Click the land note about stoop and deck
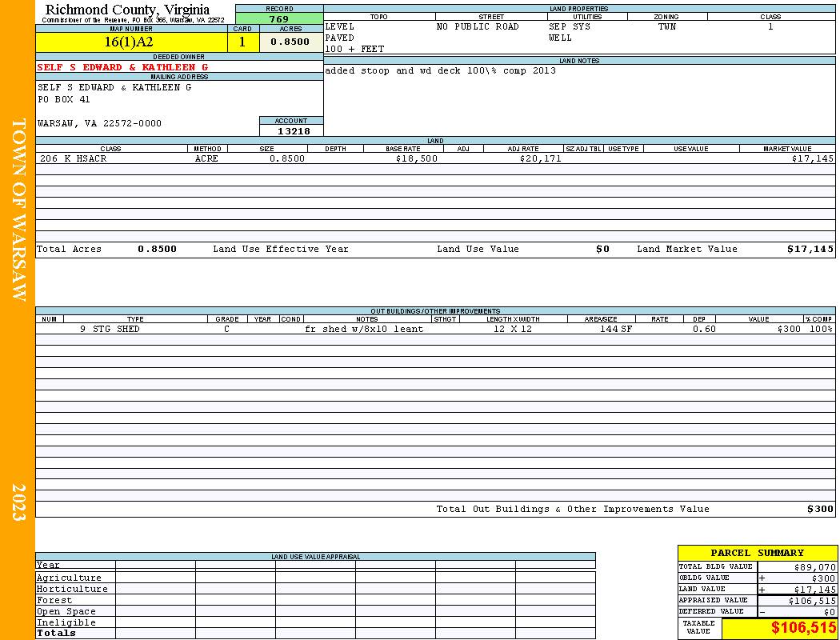Screen dimensions: 840x640 (440, 70)
